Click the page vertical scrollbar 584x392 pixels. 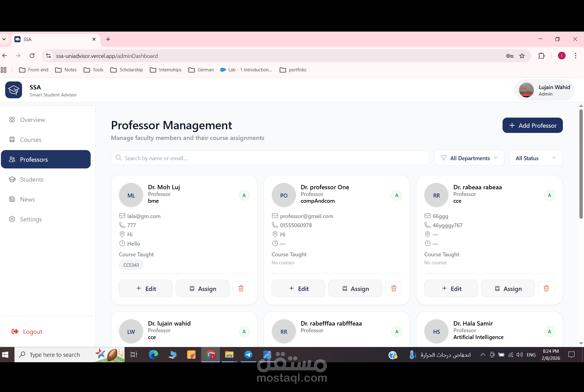pyautogui.click(x=581, y=164)
